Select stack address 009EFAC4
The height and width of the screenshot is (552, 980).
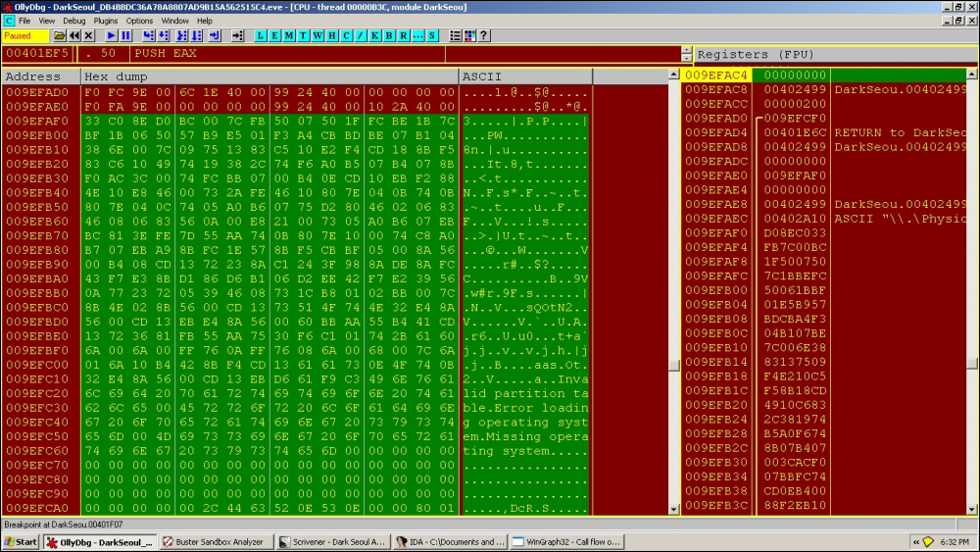pyautogui.click(x=715, y=75)
